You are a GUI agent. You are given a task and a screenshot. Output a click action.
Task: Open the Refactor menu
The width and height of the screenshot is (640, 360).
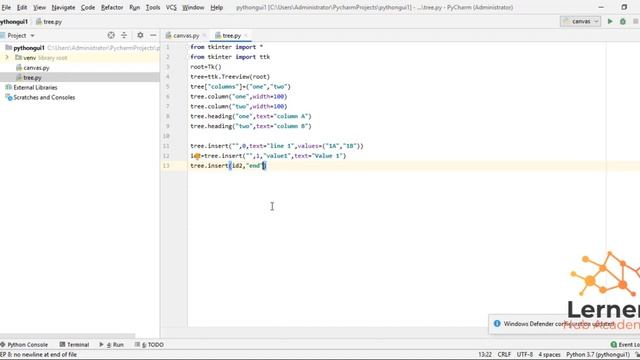pyautogui.click(x=112, y=7)
